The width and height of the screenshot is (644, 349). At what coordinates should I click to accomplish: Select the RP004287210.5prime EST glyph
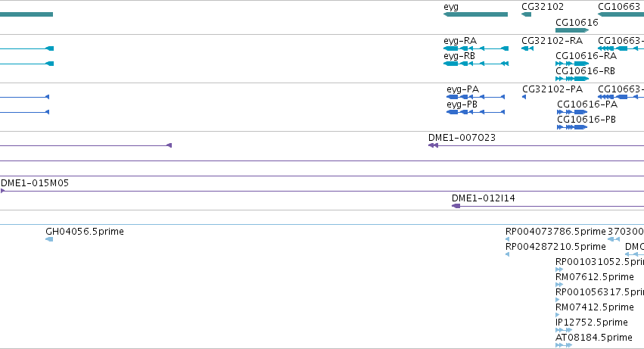[507, 254]
